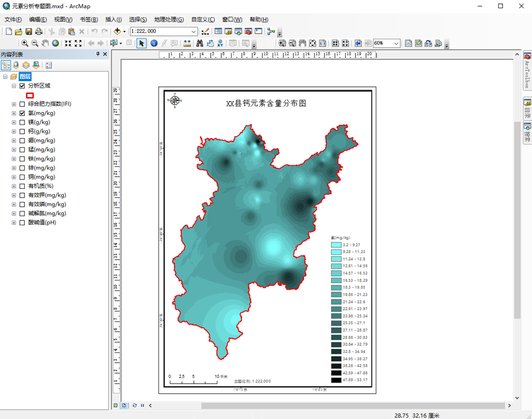Click List By Drawing Order icon
The height and width of the screenshot is (419, 532).
tap(6, 65)
